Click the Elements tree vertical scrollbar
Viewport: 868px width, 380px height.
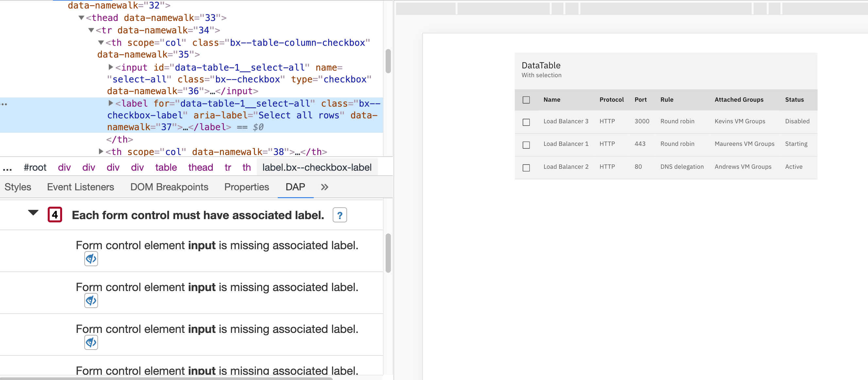pyautogui.click(x=388, y=61)
